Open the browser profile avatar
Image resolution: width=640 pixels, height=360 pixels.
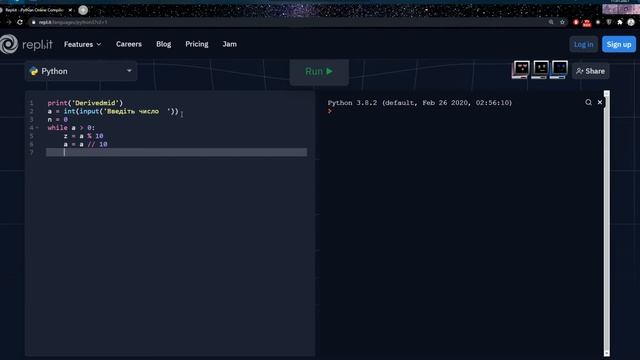click(x=631, y=22)
